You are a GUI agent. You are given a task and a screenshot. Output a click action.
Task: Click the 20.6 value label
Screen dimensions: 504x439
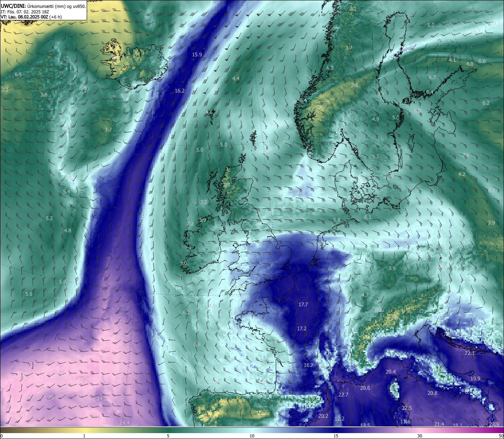[x=365, y=388]
